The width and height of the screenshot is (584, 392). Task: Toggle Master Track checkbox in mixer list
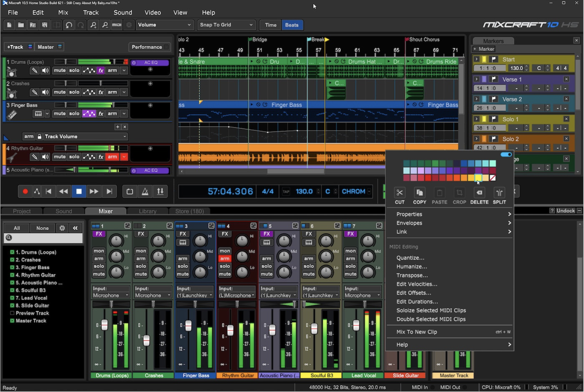pos(12,321)
